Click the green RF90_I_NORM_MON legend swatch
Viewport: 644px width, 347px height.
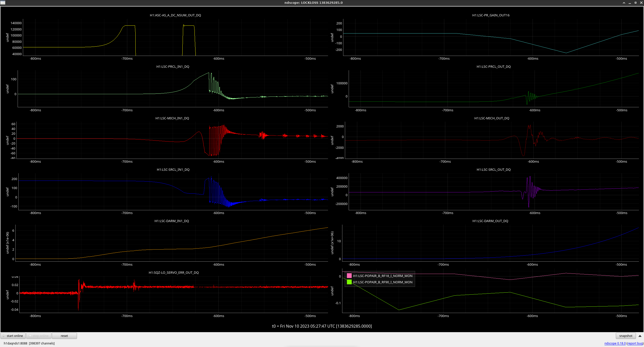(x=349, y=282)
